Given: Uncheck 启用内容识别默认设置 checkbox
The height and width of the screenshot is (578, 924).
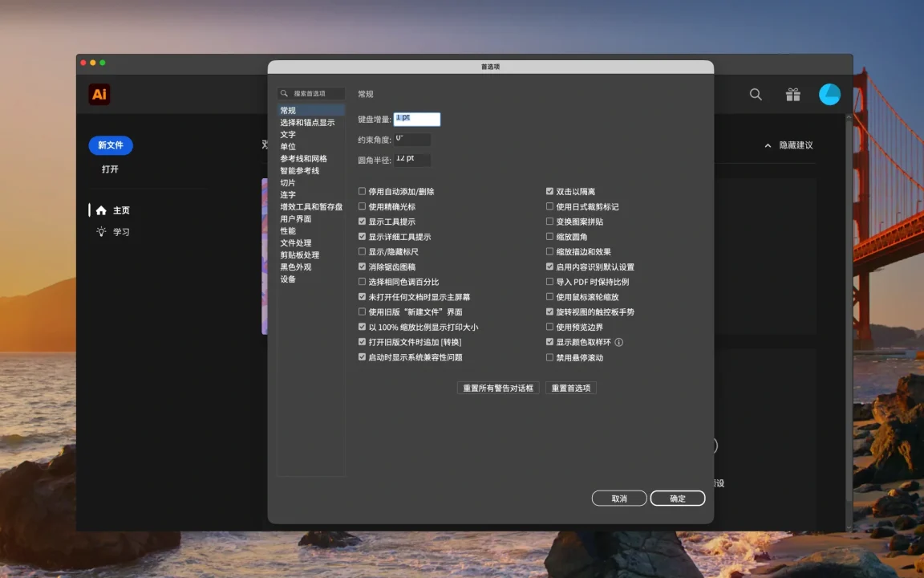Looking at the screenshot, I should click(x=549, y=267).
